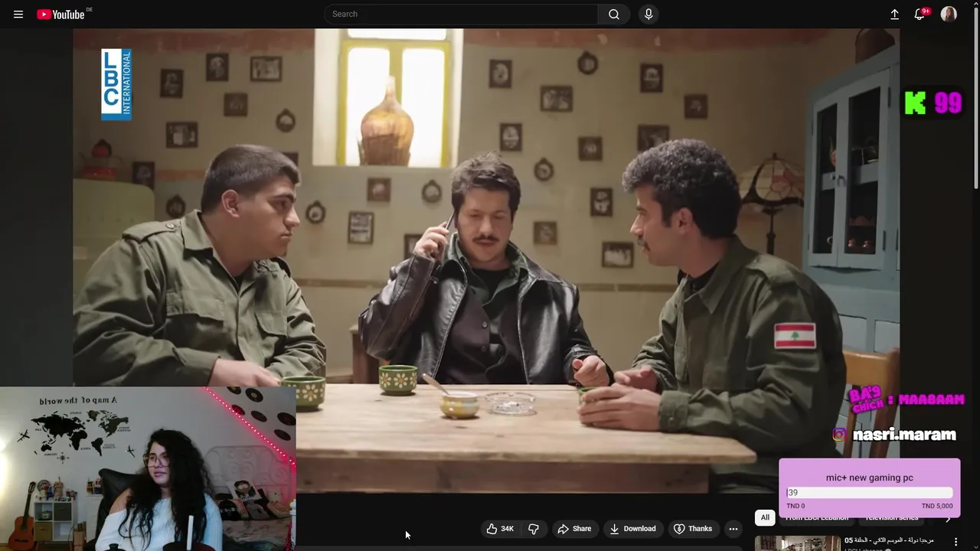
Task: Like the video with 34K likes
Action: click(500, 529)
